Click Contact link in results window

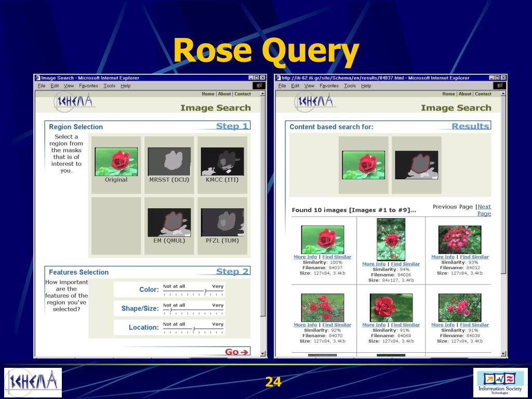483,94
